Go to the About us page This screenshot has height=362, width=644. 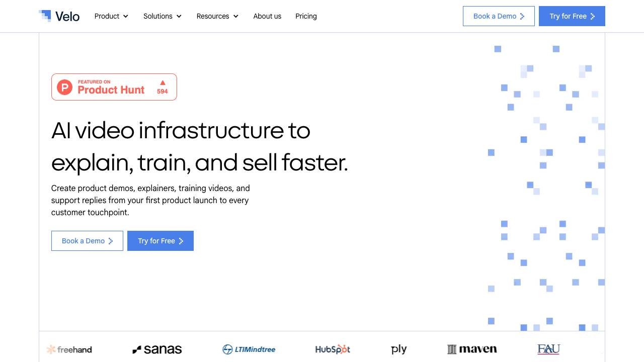click(267, 16)
